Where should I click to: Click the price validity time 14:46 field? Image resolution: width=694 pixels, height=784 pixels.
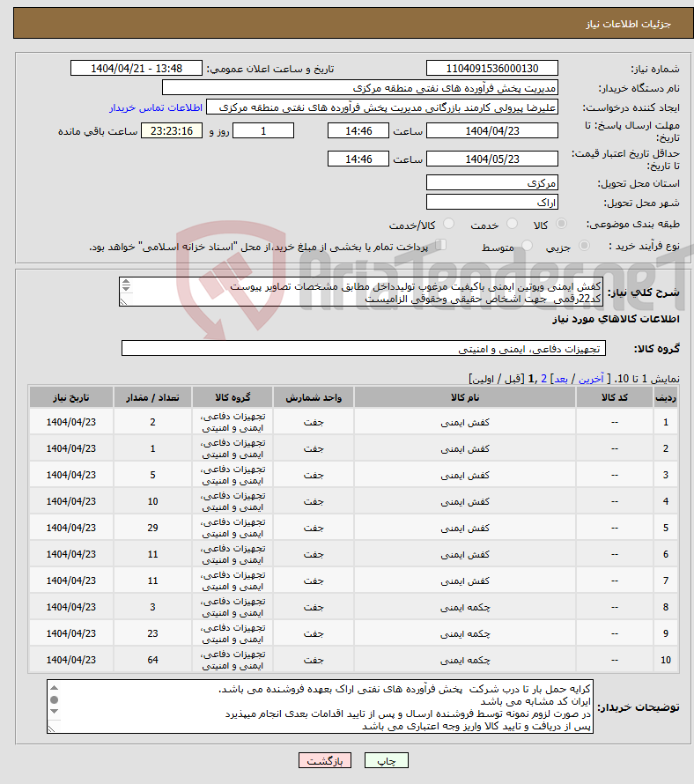point(358,159)
